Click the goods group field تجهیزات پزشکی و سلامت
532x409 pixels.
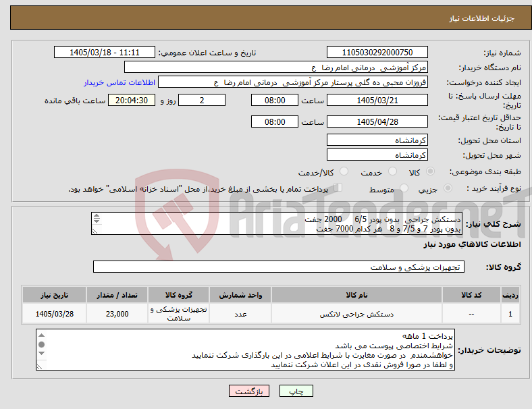[279, 267]
